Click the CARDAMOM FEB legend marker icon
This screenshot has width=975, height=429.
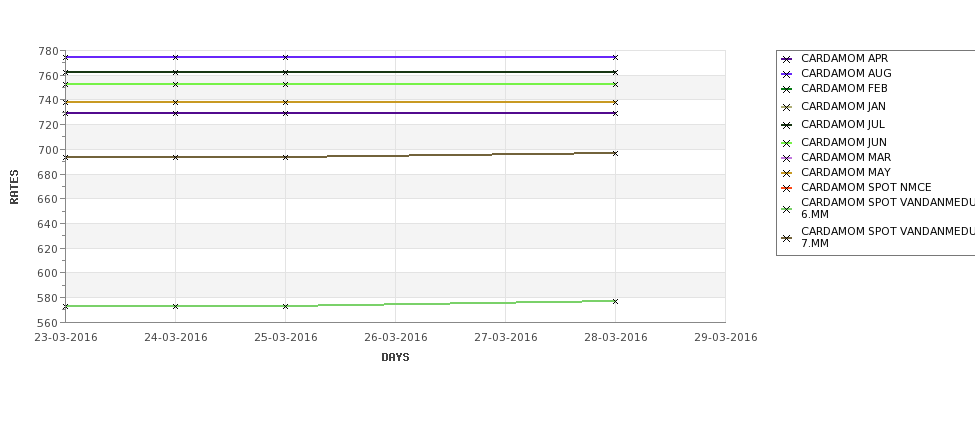point(786,89)
